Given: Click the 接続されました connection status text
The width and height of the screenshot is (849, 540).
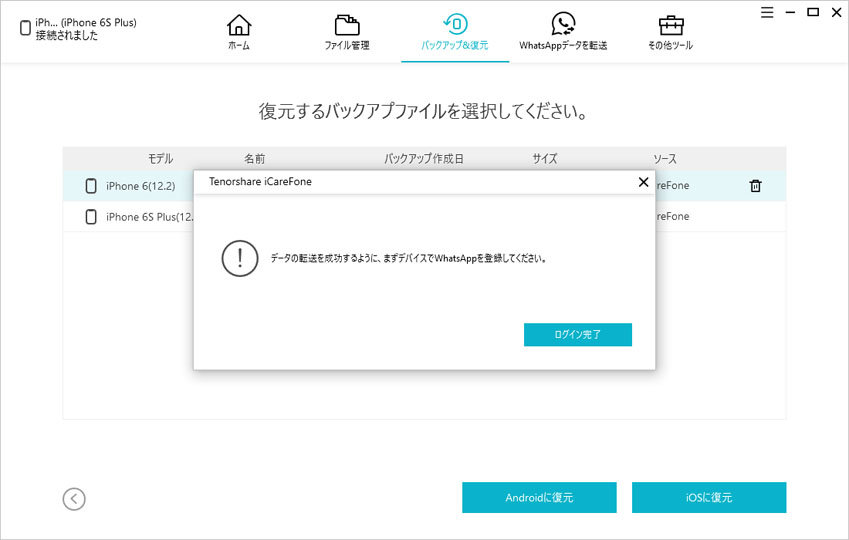Looking at the screenshot, I should (x=67, y=35).
